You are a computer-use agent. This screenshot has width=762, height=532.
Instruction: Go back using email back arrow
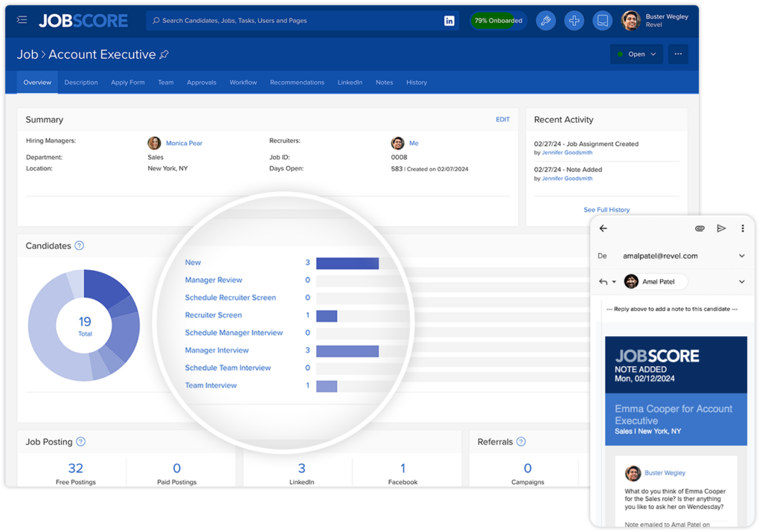coord(603,228)
